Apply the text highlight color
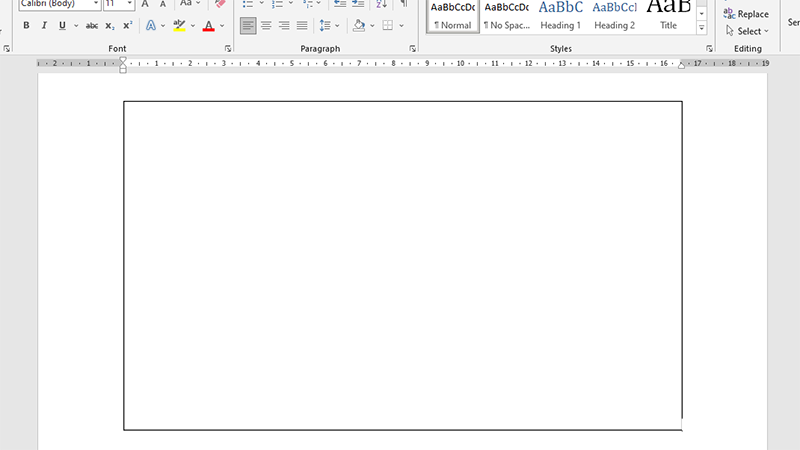This screenshot has height=450, width=800. click(x=179, y=26)
